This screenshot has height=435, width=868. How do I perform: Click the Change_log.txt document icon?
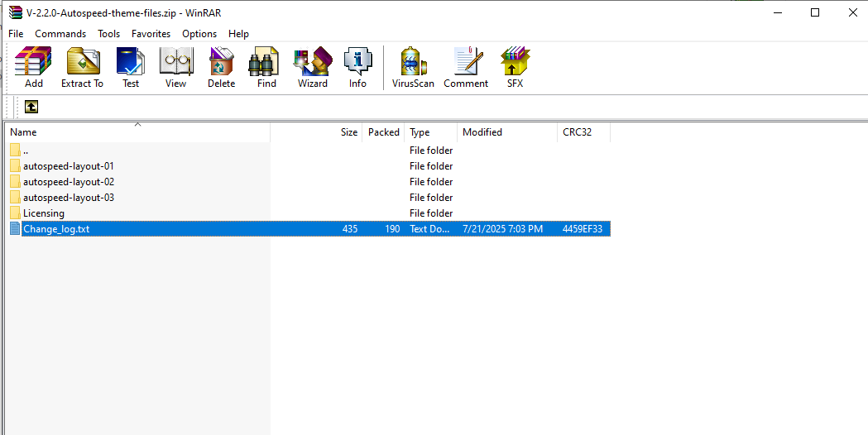(x=16, y=228)
